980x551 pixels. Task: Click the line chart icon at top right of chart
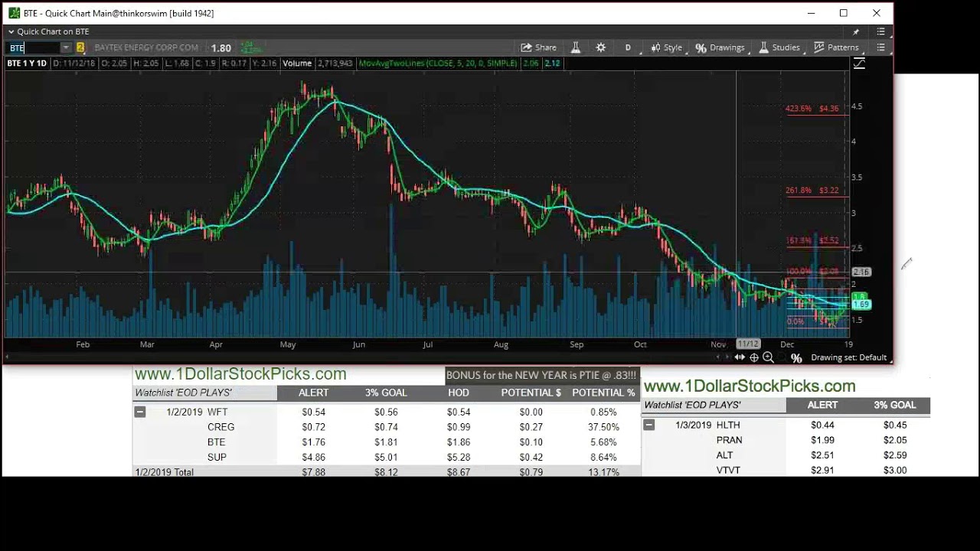coord(859,64)
